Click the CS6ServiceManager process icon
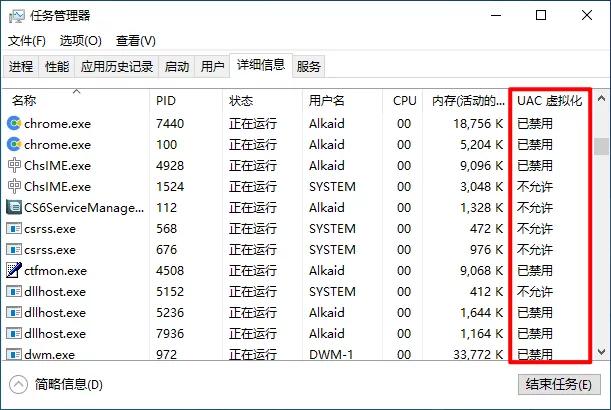 14,207
